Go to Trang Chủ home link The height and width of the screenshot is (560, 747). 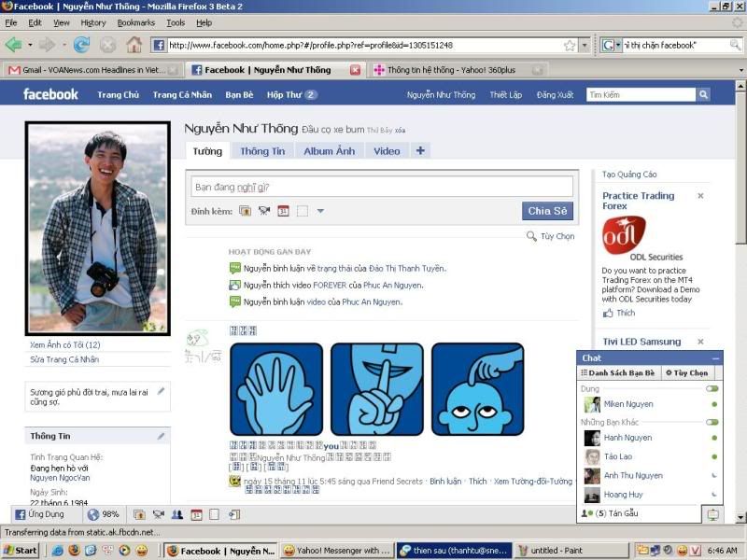point(119,95)
